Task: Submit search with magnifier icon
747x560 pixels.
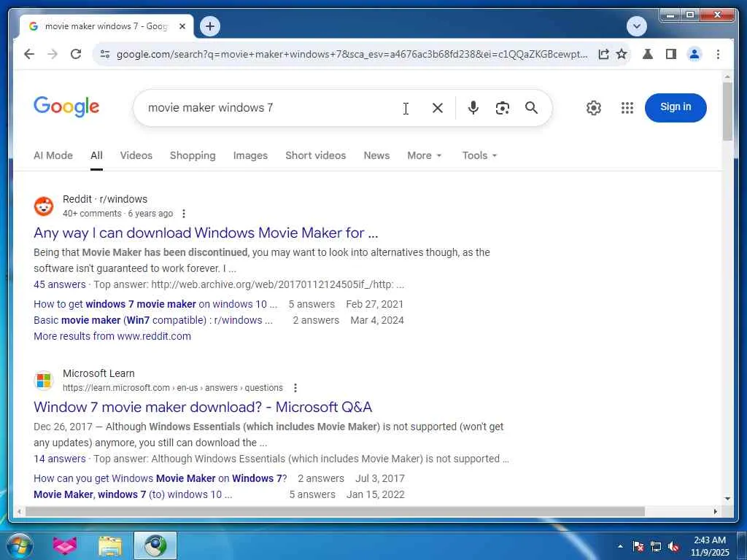Action: (531, 108)
